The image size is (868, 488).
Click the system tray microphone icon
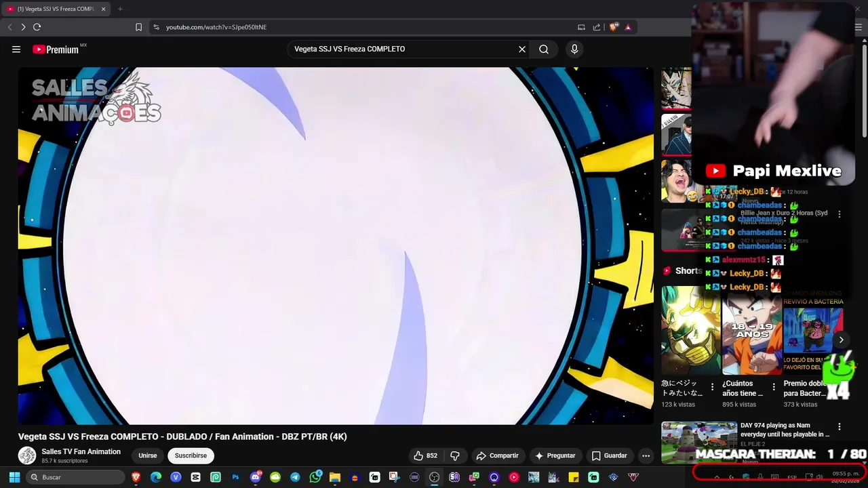pyautogui.click(x=760, y=477)
